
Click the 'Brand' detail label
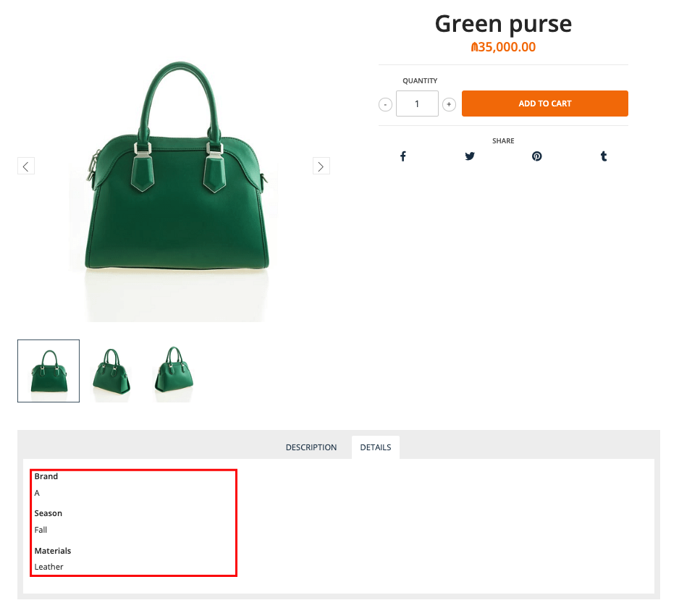(46, 476)
